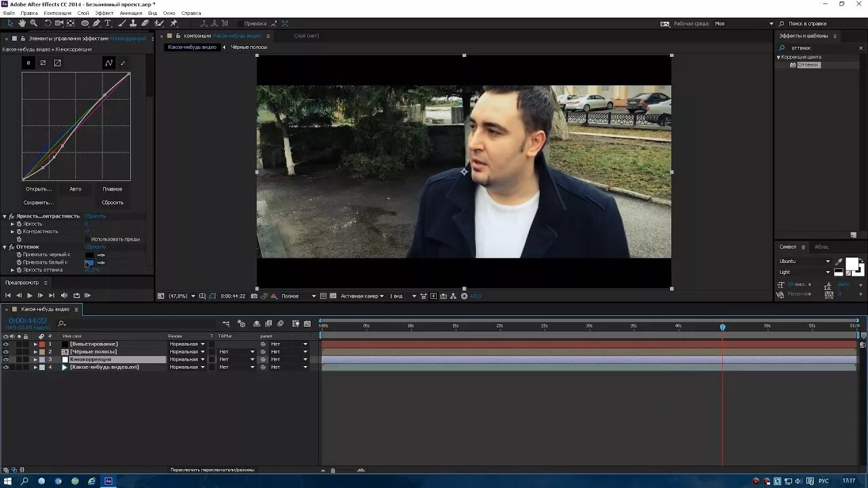The height and width of the screenshot is (488, 868).
Task: Click eyedropper icon for Привязать черный к
Action: [x=100, y=255]
